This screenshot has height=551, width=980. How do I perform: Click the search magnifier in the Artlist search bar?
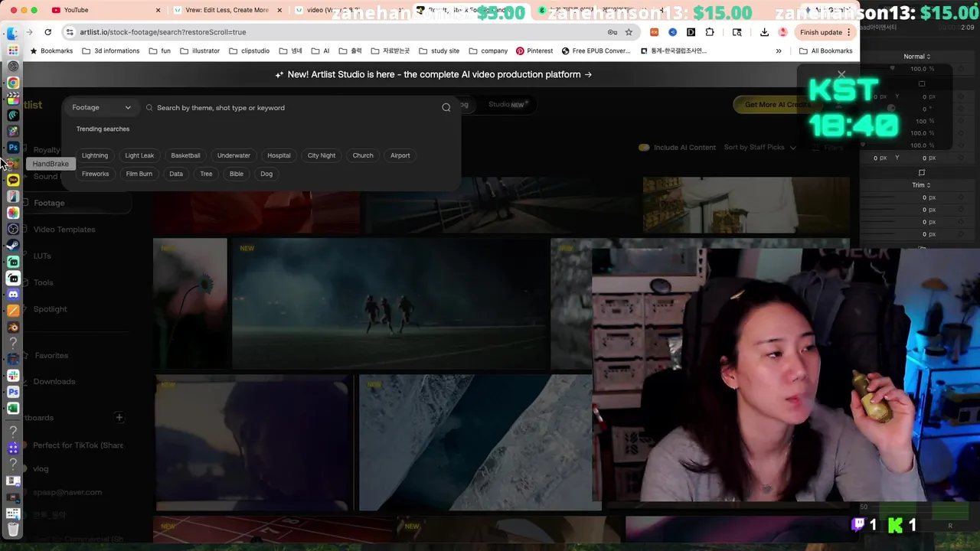click(x=446, y=108)
